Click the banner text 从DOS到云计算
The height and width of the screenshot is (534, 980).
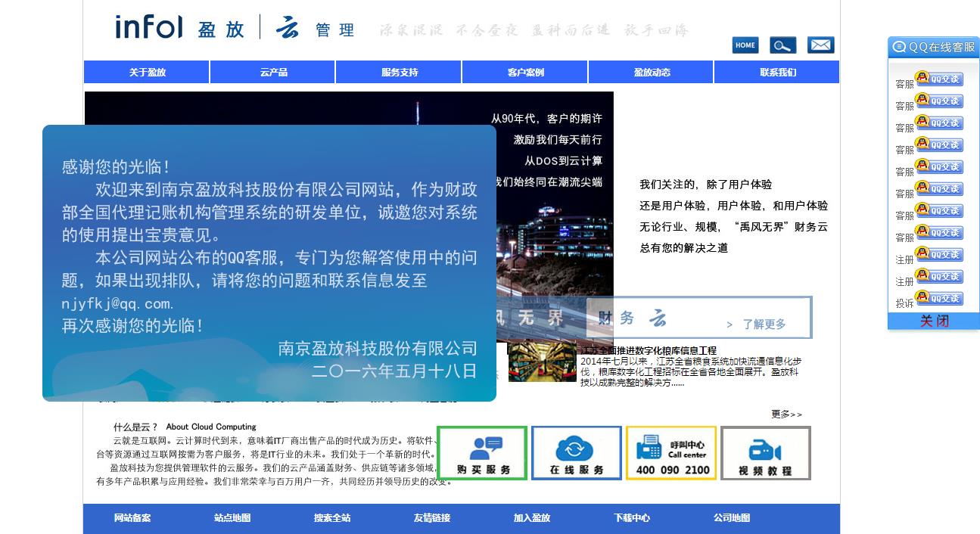(x=563, y=161)
